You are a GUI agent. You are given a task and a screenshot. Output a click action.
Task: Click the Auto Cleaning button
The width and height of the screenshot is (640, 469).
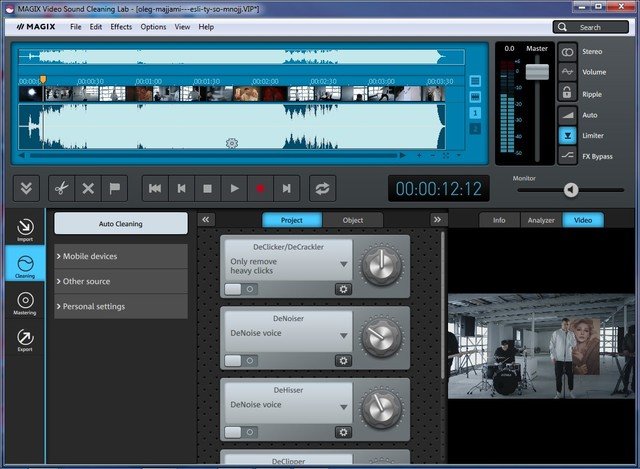pos(121,224)
